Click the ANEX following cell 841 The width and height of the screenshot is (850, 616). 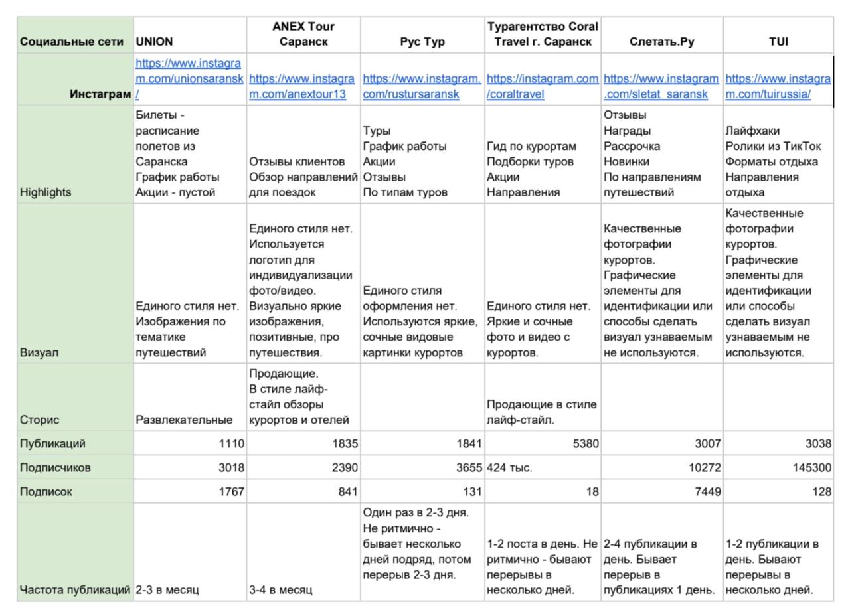[303, 491]
